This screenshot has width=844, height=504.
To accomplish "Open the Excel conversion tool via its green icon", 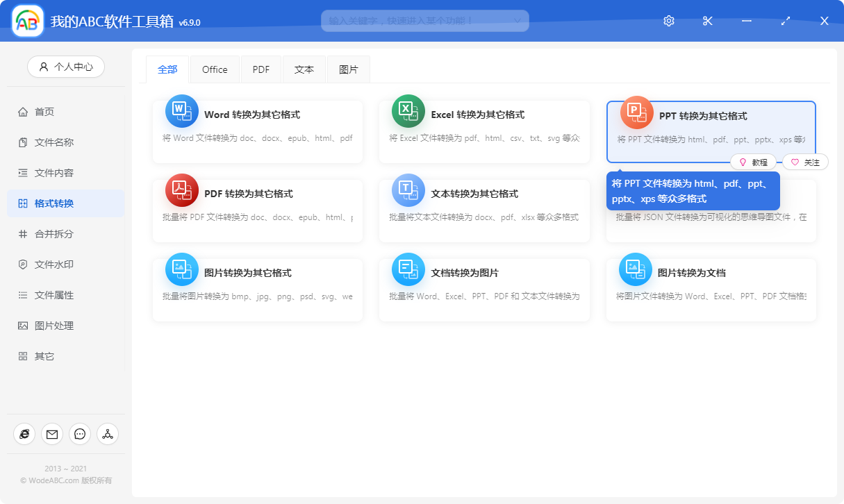I will tap(408, 110).
